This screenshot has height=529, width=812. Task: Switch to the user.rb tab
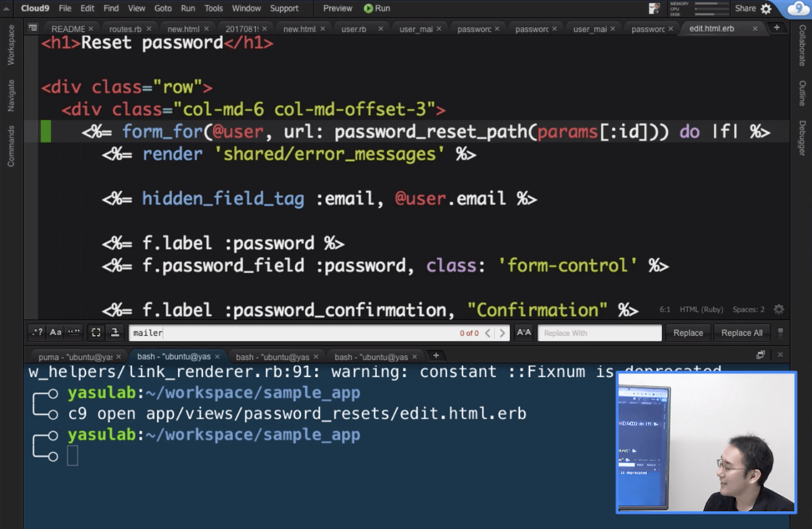[x=354, y=28]
